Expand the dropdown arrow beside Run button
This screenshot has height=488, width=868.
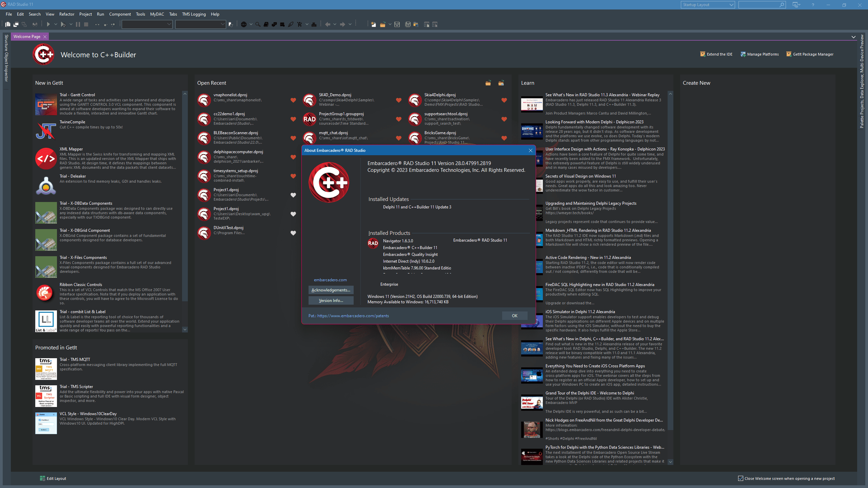(x=56, y=24)
